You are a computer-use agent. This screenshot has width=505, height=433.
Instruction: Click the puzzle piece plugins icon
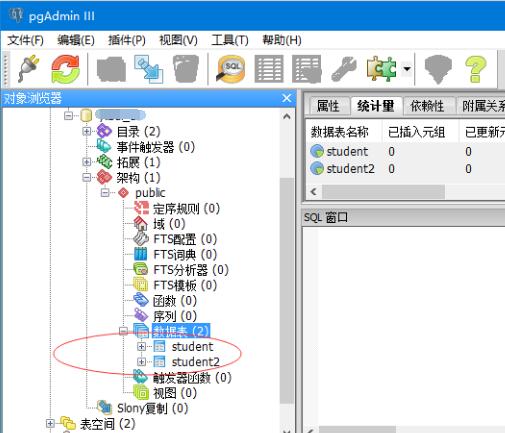(381, 69)
